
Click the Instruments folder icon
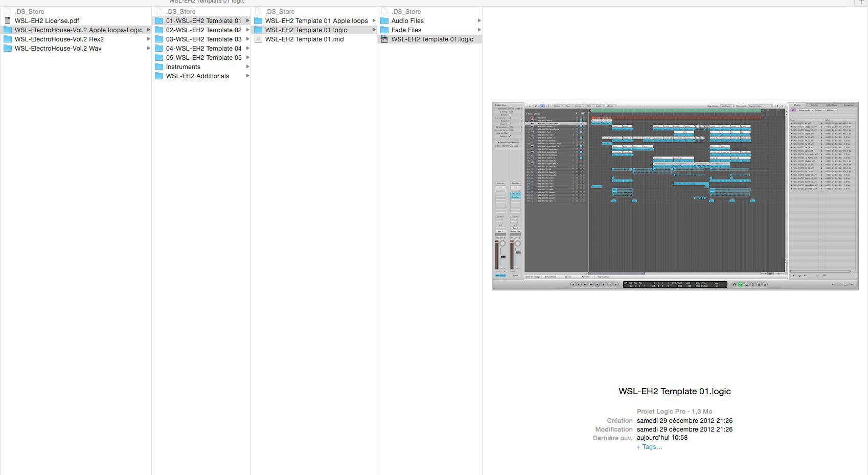159,67
